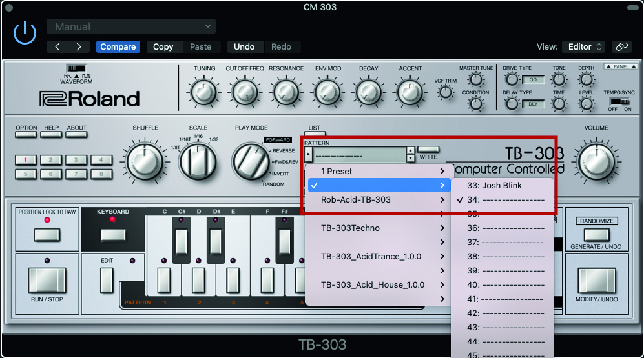Click the Shuffle knob
Image resolution: width=644 pixels, height=358 pixels.
[144, 161]
